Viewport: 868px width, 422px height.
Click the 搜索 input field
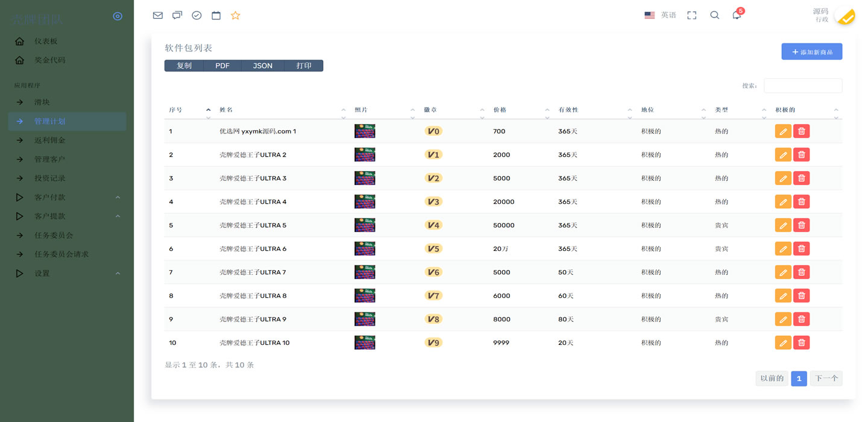coord(802,86)
